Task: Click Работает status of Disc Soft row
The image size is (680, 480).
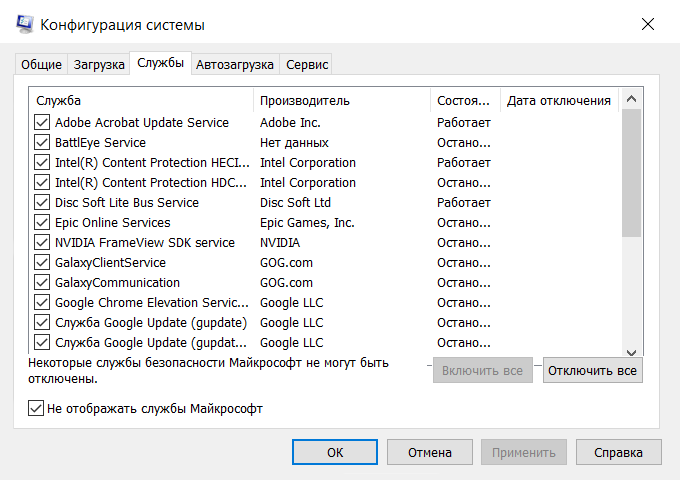Action: point(464,202)
